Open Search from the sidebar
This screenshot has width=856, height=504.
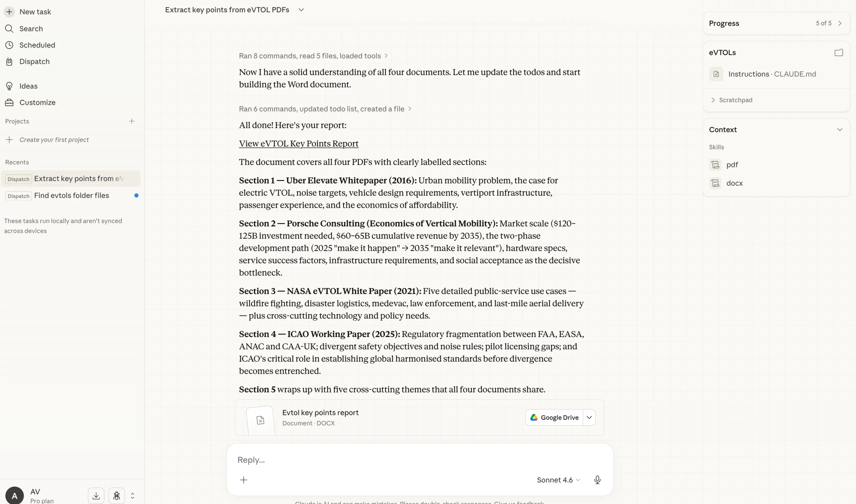(x=31, y=29)
